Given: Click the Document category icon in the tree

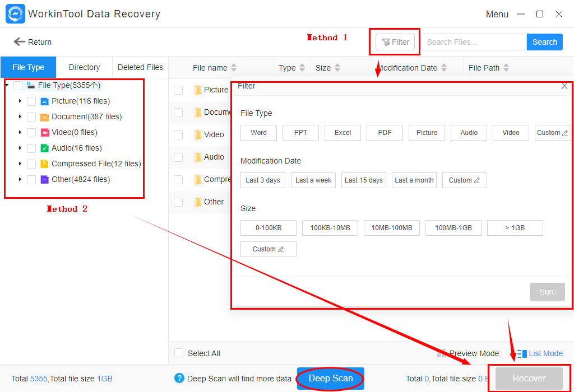Looking at the screenshot, I should point(45,117).
